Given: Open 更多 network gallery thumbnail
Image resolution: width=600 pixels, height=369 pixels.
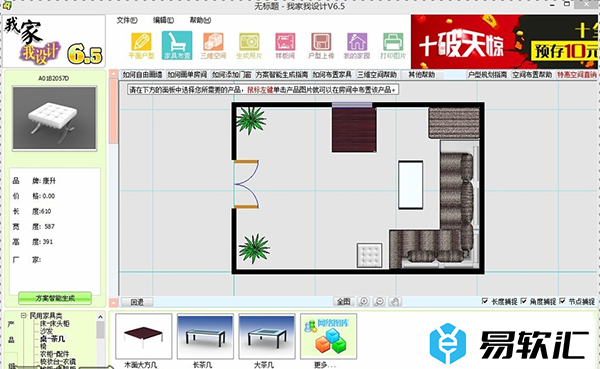Looking at the screenshot, I should pyautogui.click(x=328, y=336).
